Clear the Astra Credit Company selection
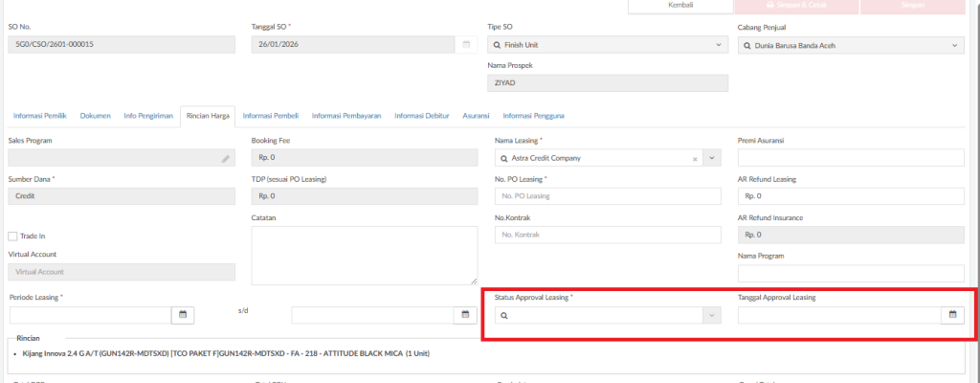The width and height of the screenshot is (980, 383). pos(695,158)
